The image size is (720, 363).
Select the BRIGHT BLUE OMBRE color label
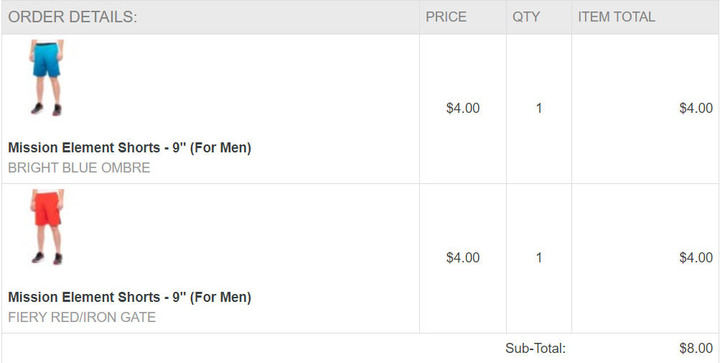click(x=79, y=168)
